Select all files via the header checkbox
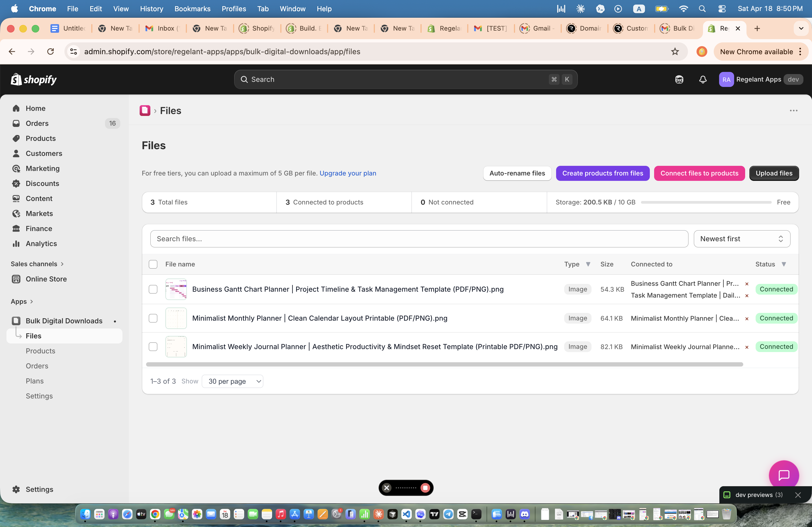Screen dimensions: 812x527 [153, 264]
